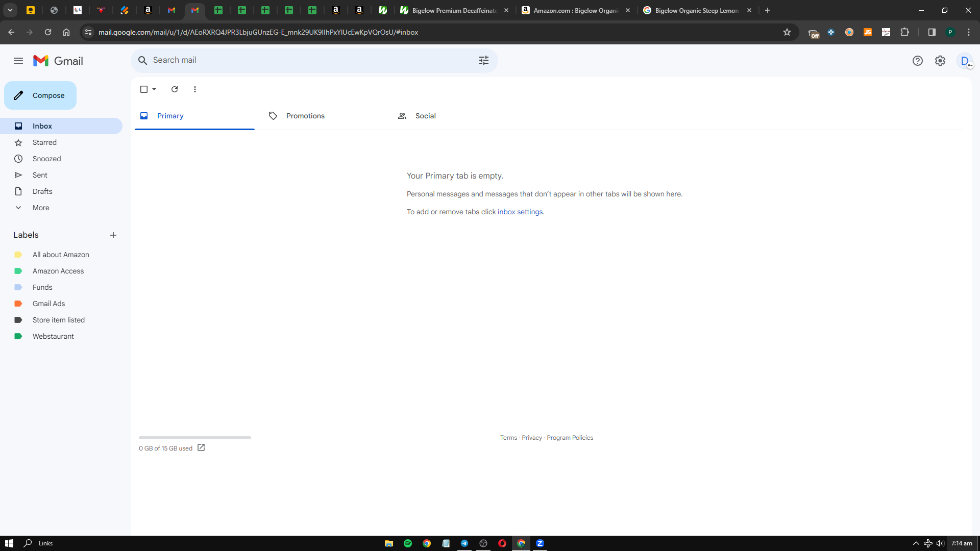
Task: Open the Google account avatar
Action: point(965,61)
